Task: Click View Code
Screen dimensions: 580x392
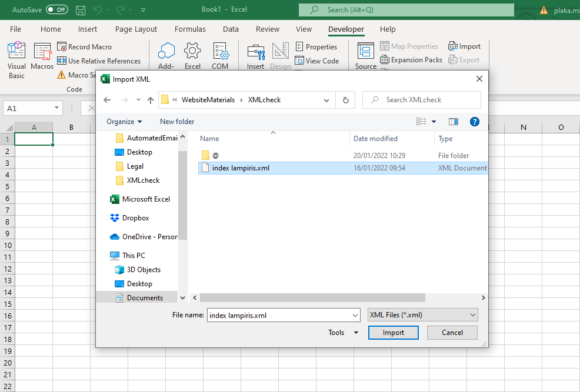Action: click(317, 61)
